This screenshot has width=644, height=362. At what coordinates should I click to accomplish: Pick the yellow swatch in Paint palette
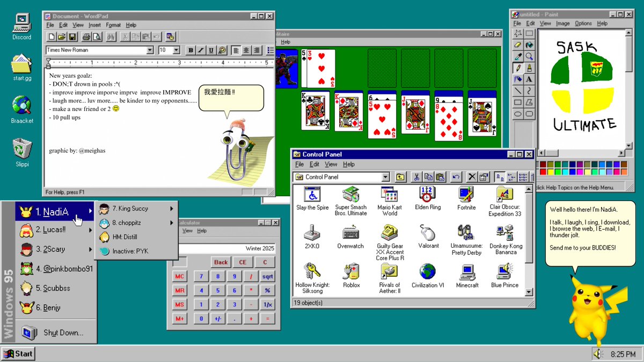pyautogui.click(x=551, y=172)
